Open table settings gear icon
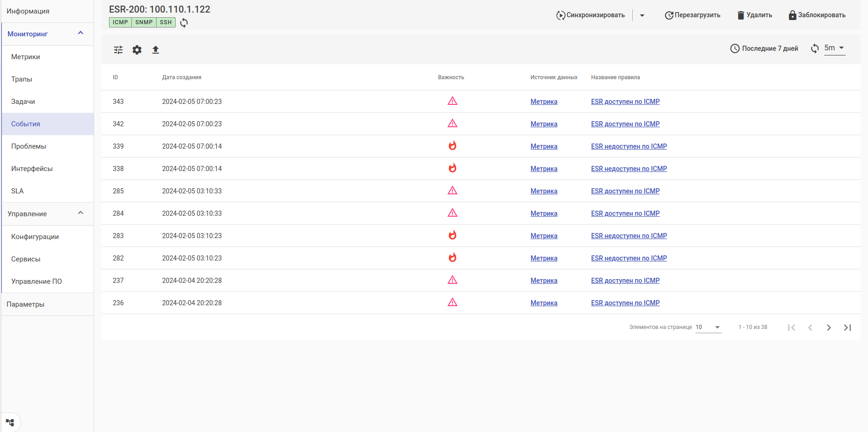 click(x=137, y=50)
